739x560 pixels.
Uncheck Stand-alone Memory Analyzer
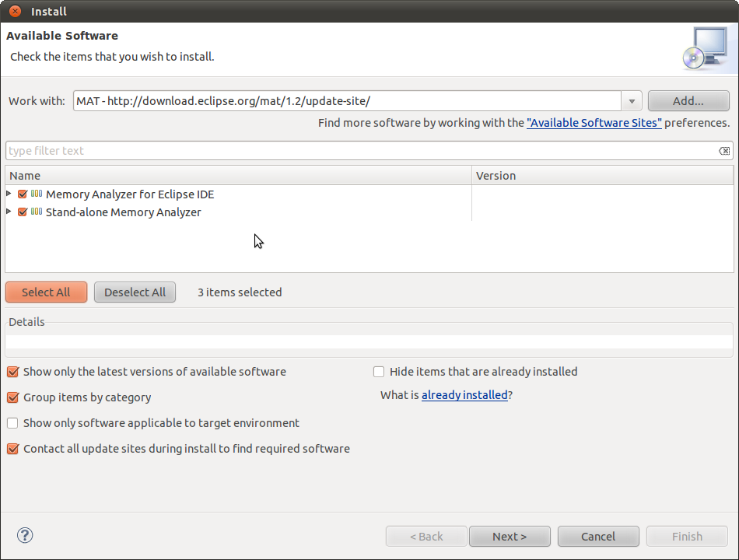[23, 212]
